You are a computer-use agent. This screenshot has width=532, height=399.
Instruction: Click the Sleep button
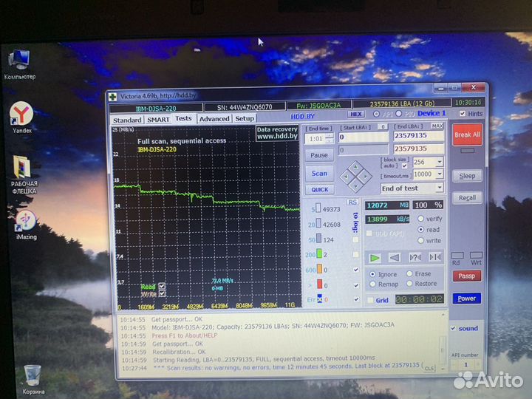pos(467,176)
